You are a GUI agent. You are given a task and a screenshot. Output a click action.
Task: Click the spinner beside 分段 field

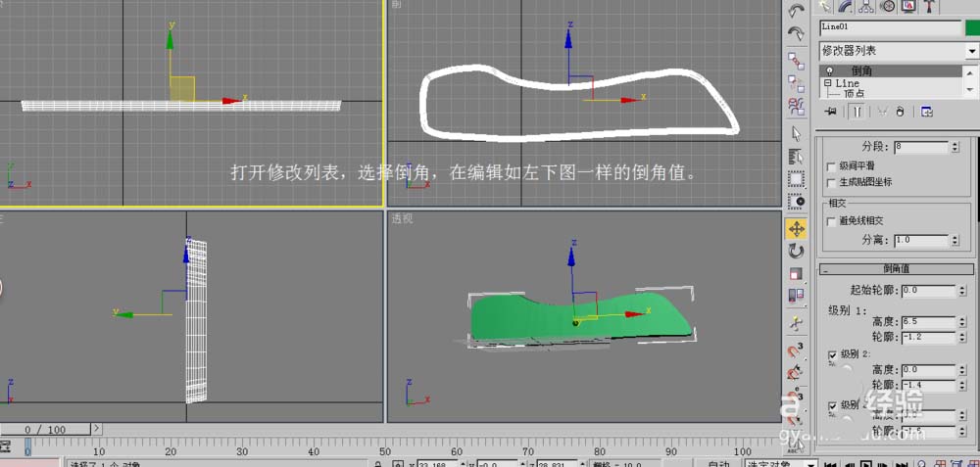pos(955,147)
